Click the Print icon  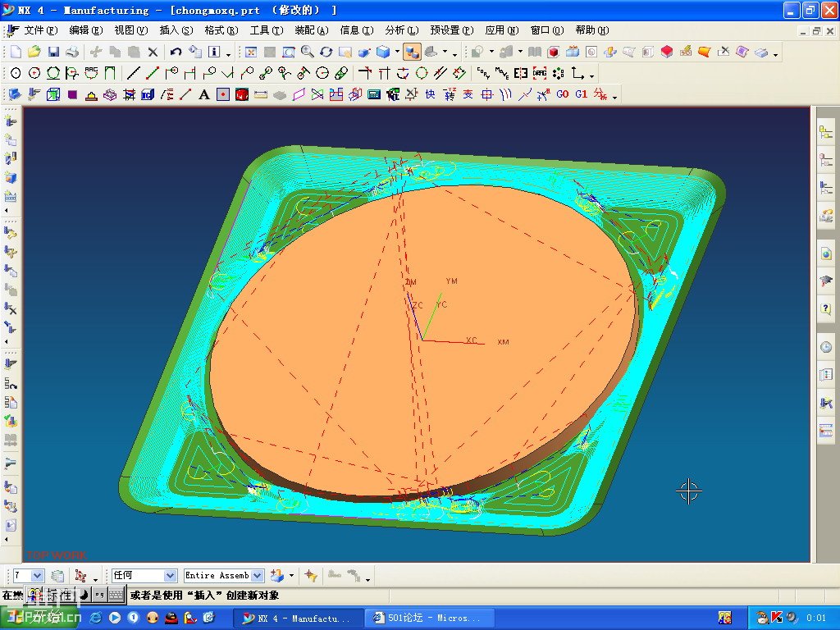point(72,52)
